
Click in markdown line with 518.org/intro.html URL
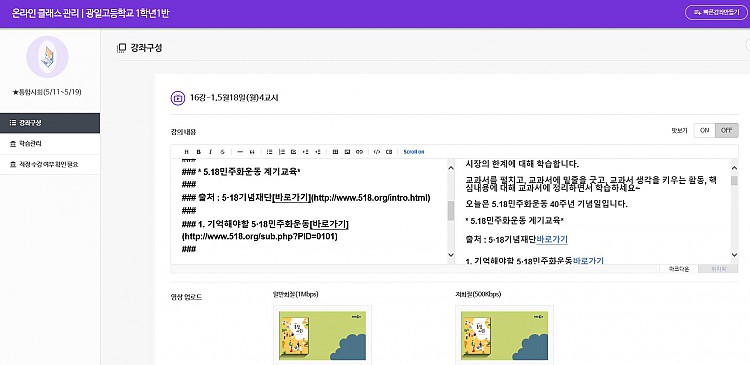tap(306, 198)
